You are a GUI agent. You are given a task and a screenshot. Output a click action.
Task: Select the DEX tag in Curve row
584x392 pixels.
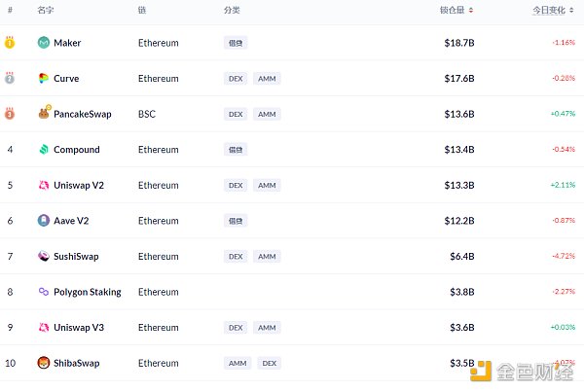pyautogui.click(x=236, y=79)
